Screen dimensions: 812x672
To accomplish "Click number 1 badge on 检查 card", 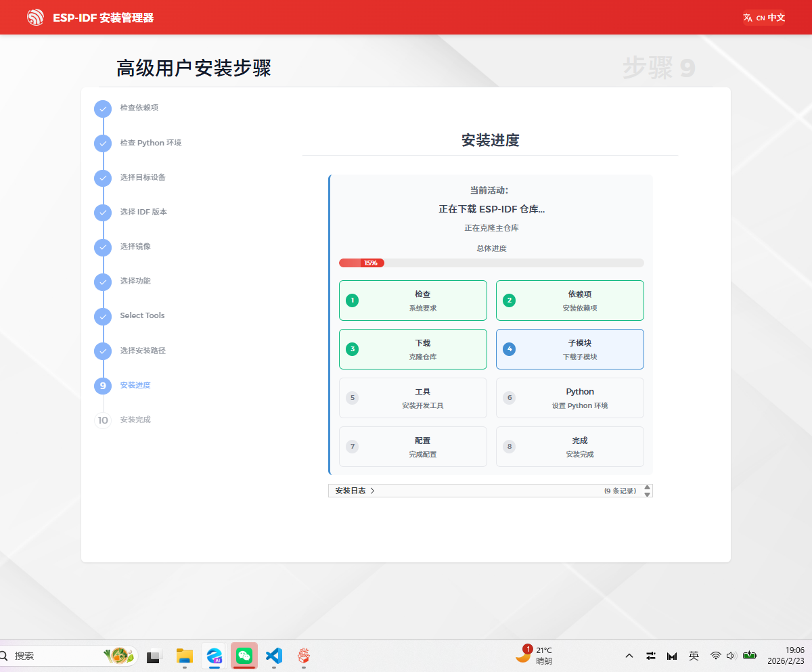I will tap(352, 300).
